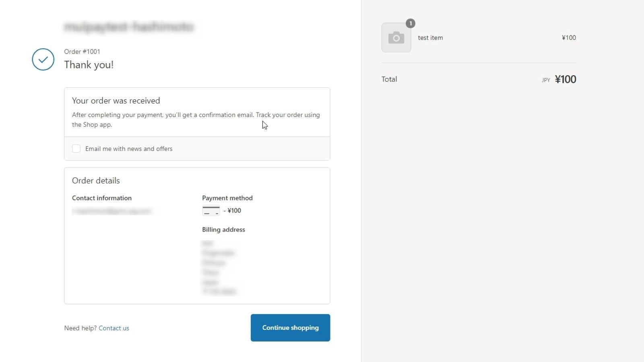Click the Payment method label
Screen dimensions: 644x362
[x=227, y=198]
